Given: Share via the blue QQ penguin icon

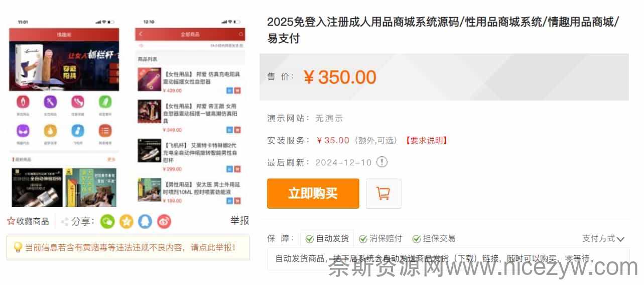Looking at the screenshot, I should coord(145,221).
